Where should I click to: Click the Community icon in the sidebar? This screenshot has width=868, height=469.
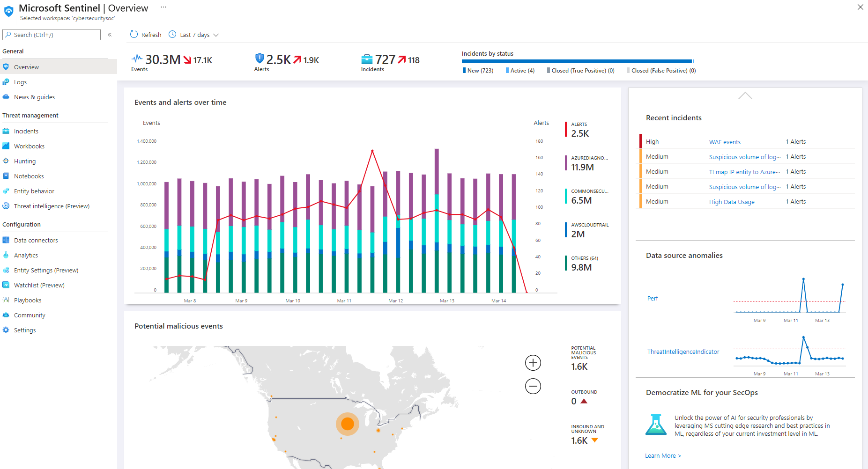point(6,315)
